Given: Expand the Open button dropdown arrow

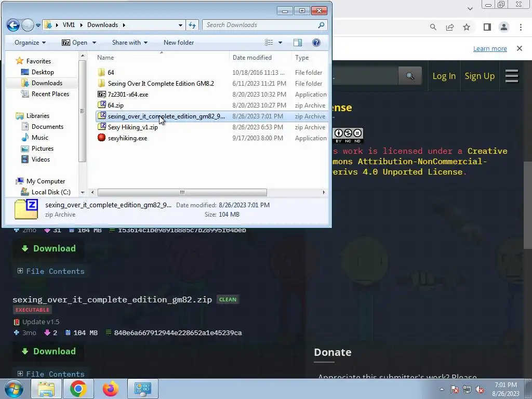Looking at the screenshot, I should tap(95, 43).
